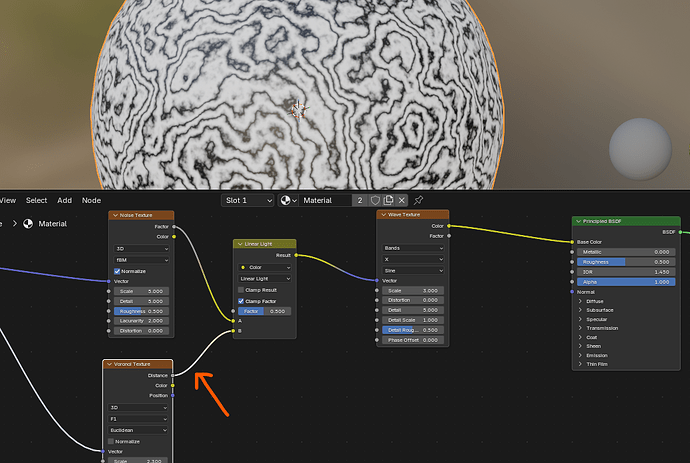Open the Slot 1 dropdown

[x=247, y=200]
